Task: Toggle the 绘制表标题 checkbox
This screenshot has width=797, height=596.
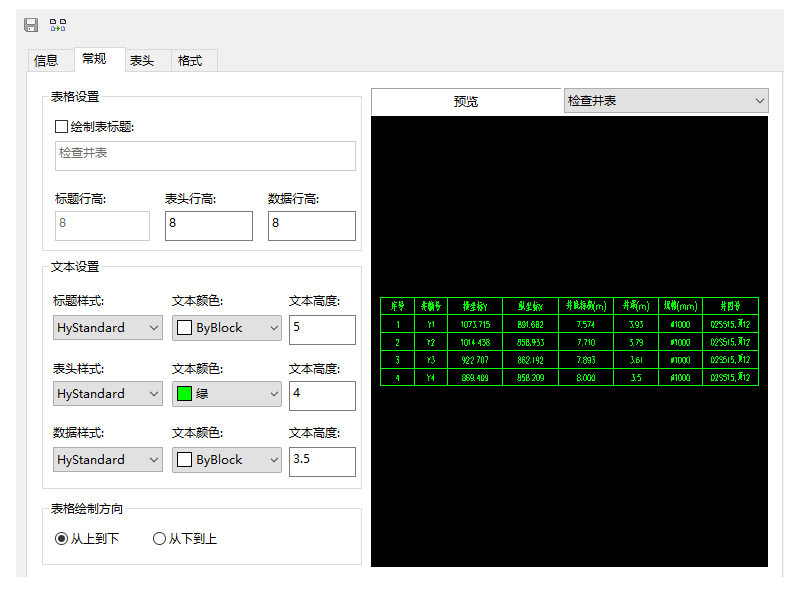Action: 62,127
